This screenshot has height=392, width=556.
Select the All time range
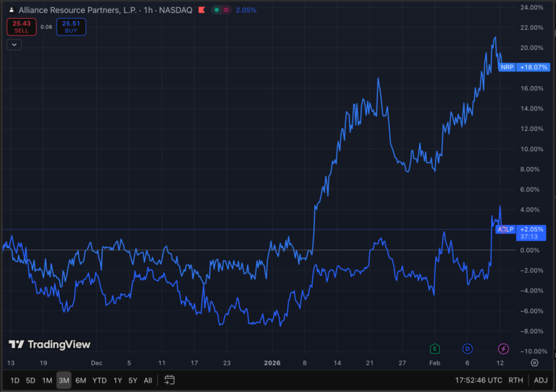[148, 380]
